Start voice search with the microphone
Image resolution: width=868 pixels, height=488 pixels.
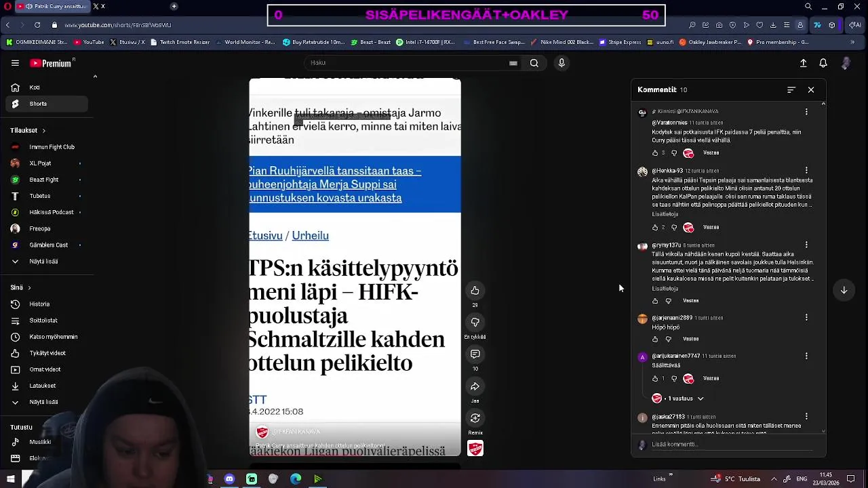pos(561,63)
